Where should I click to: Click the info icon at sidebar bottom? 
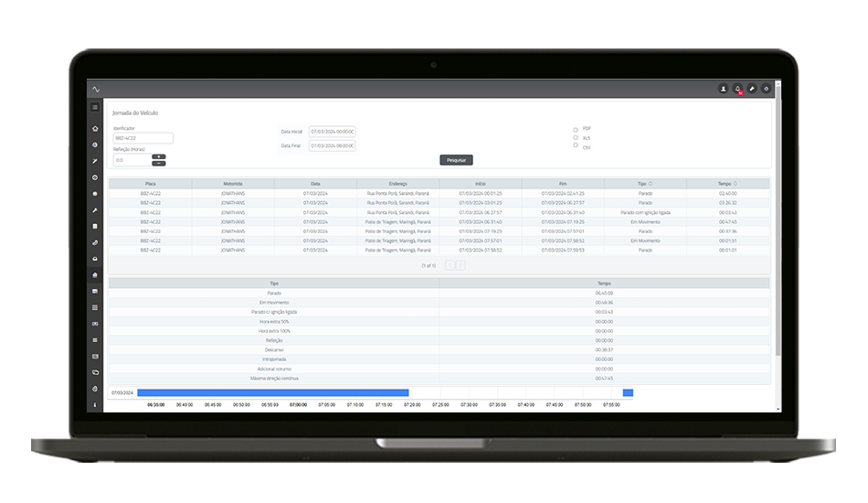click(x=95, y=404)
